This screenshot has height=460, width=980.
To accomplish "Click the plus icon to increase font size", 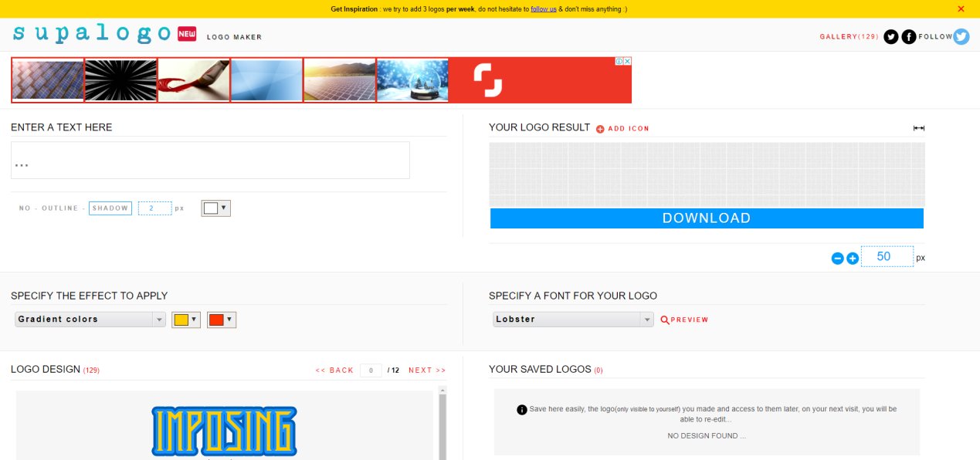I will [x=853, y=257].
